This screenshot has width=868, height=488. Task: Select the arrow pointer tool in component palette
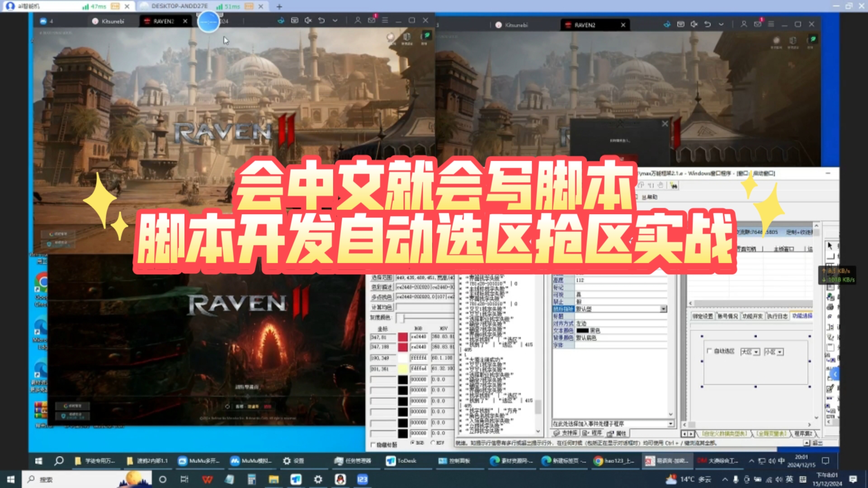[x=830, y=245]
